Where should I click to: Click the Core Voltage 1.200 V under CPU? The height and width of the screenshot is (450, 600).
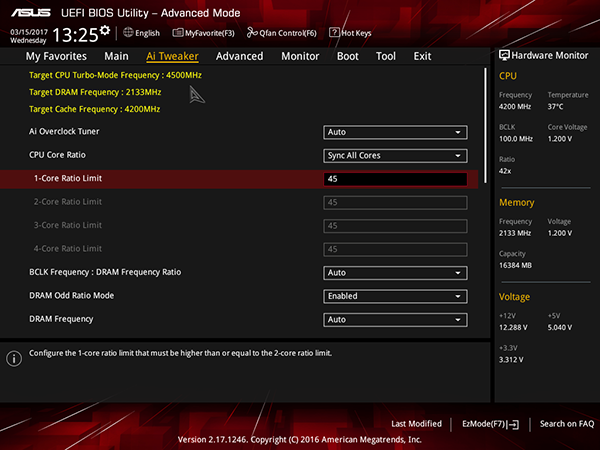click(560, 139)
